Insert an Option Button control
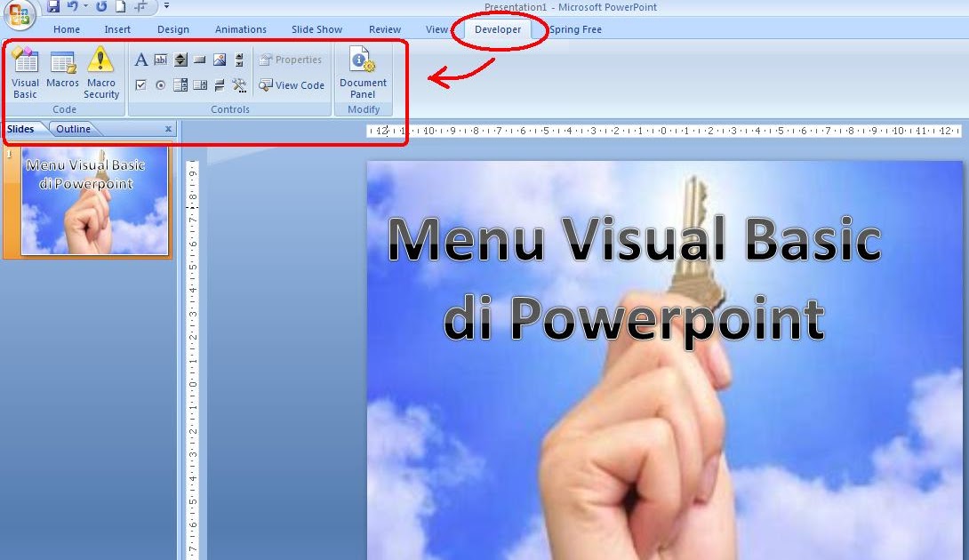This screenshot has height=560, width=969. click(161, 84)
